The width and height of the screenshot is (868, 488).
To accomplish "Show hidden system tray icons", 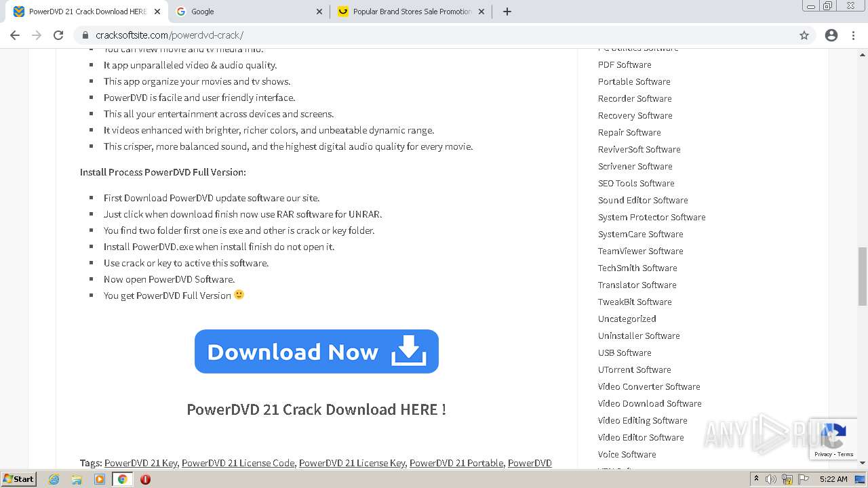I will coord(756,479).
